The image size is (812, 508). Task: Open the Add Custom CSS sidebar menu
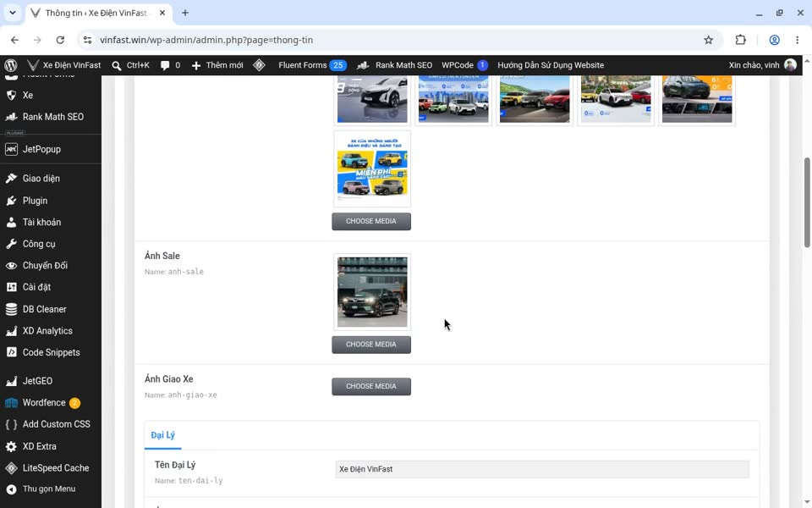pos(51,424)
